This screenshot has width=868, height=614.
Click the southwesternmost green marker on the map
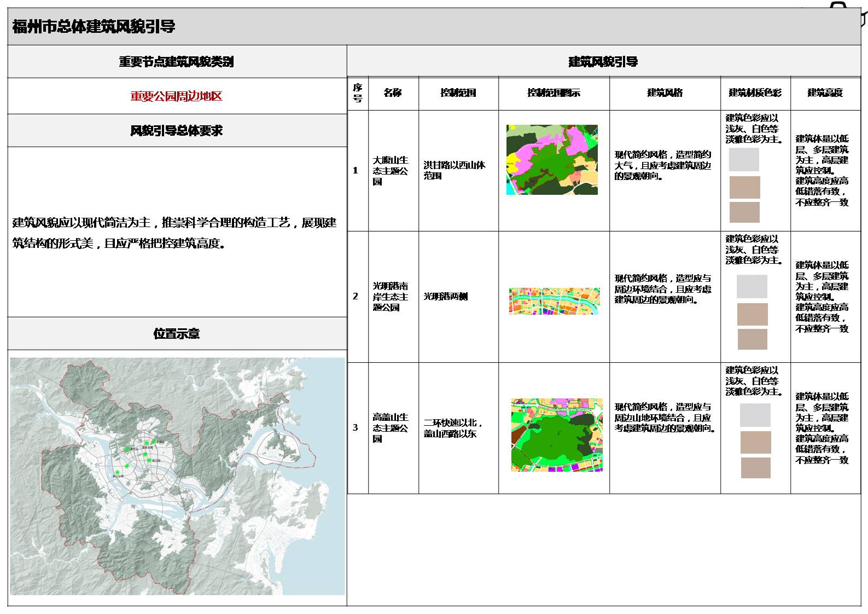(116, 472)
